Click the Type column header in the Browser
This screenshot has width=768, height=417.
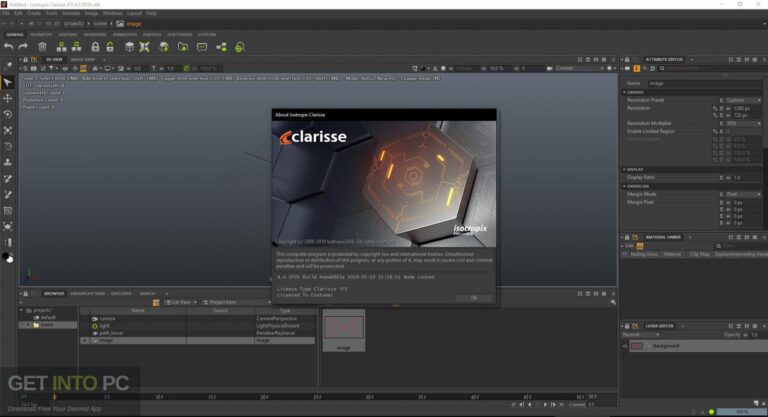coord(285,311)
